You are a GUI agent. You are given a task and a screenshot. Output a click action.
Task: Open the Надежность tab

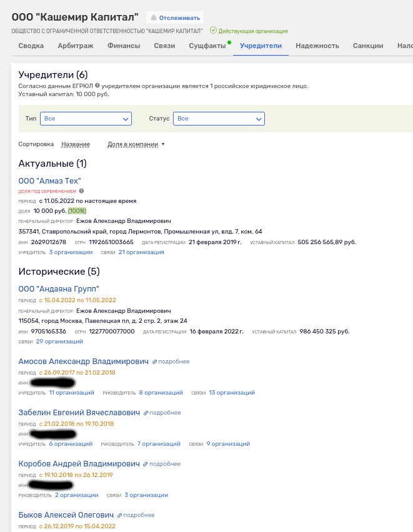point(317,46)
